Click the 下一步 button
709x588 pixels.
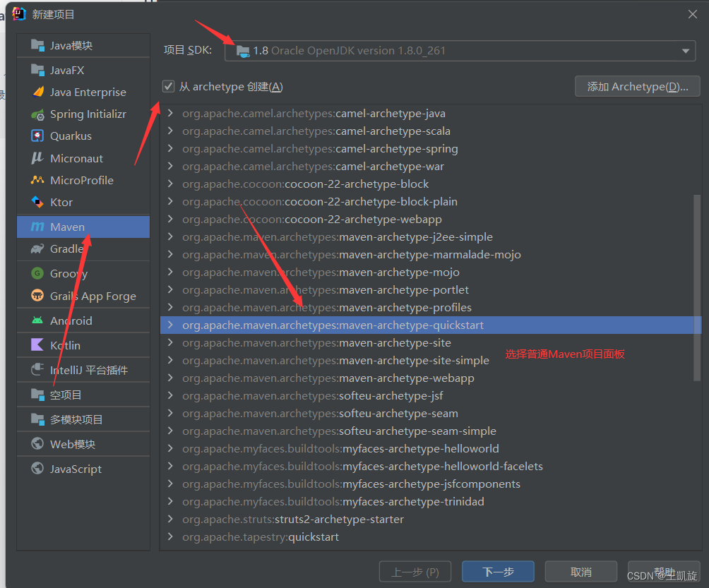pos(498,572)
